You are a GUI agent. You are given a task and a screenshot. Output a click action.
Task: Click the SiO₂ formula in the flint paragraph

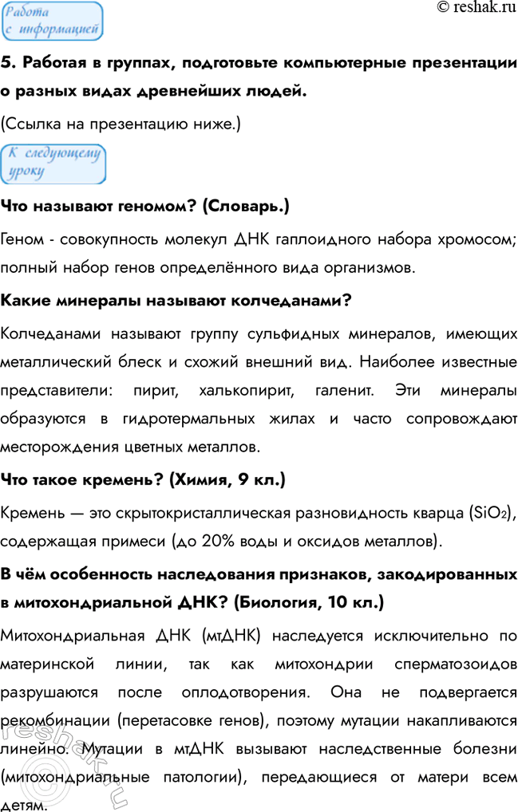(488, 511)
